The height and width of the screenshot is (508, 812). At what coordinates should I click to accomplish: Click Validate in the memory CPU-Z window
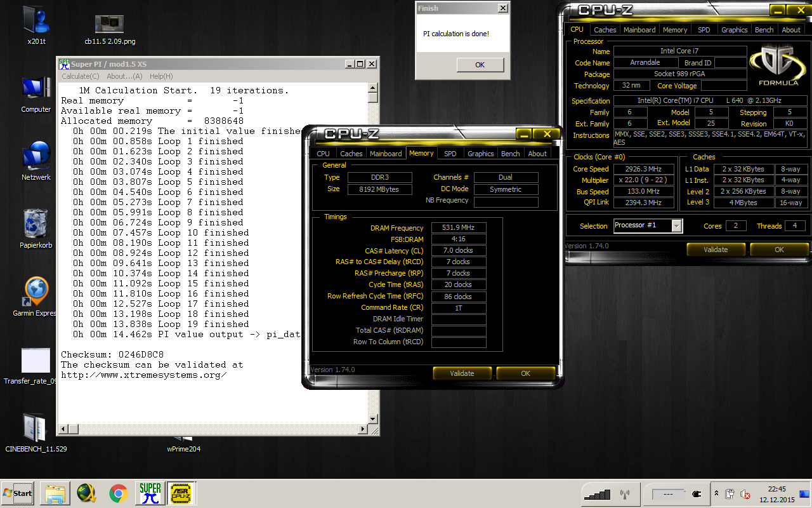click(x=462, y=373)
